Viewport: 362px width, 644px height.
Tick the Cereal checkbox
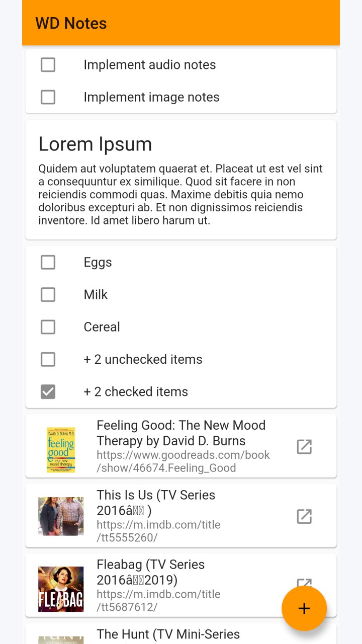click(48, 327)
